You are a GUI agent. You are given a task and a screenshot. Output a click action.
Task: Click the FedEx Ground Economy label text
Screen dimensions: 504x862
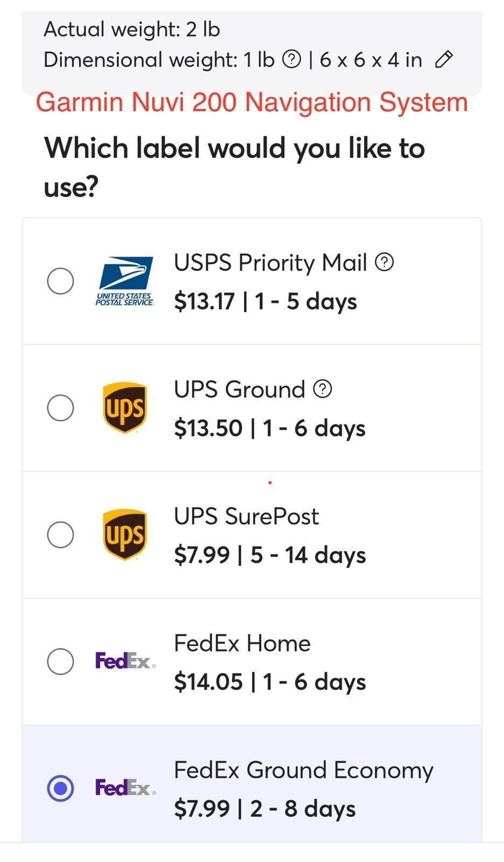pos(304,770)
